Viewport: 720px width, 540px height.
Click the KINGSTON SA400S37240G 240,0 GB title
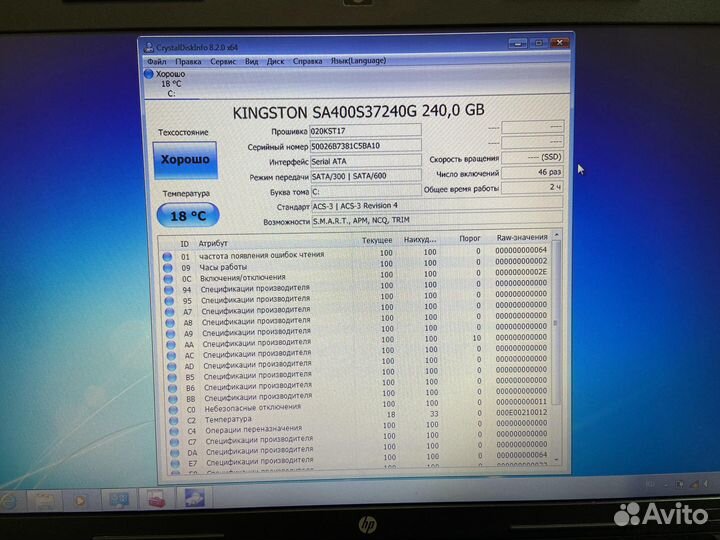[358, 112]
